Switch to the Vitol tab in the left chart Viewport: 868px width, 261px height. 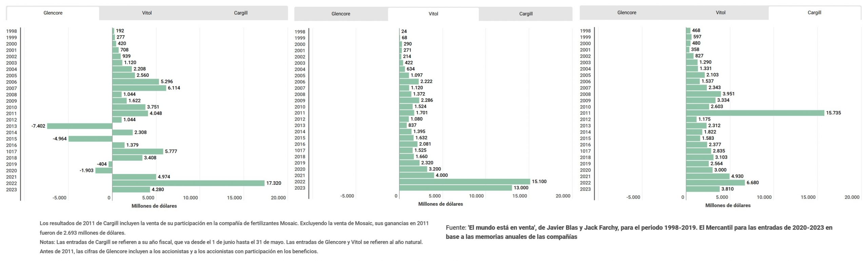tap(147, 13)
